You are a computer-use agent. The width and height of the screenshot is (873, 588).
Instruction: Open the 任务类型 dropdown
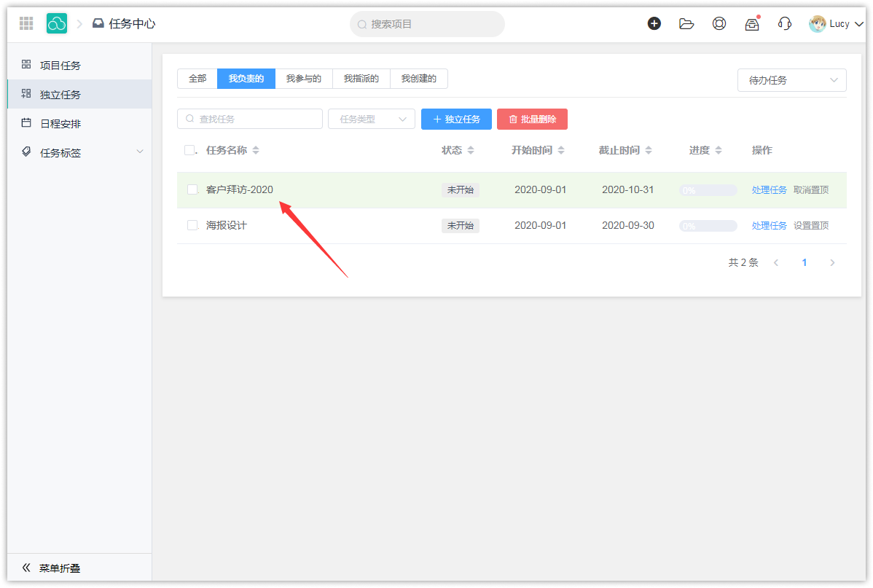[x=372, y=119]
